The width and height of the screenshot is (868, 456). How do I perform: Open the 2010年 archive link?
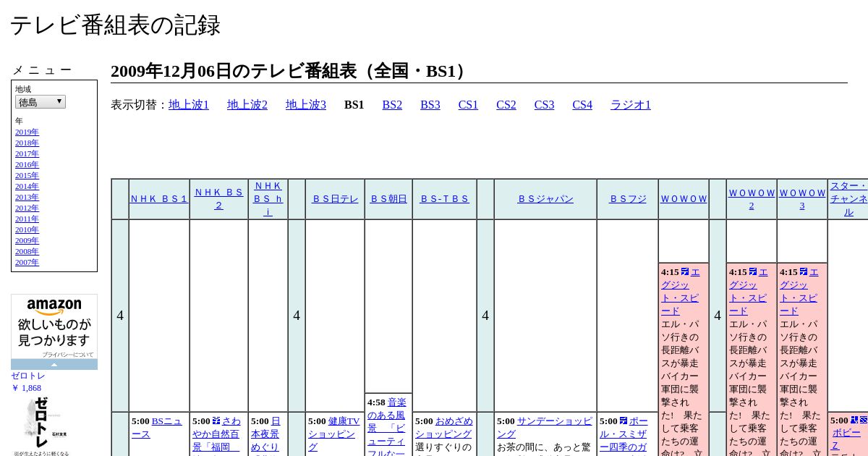click(x=27, y=230)
